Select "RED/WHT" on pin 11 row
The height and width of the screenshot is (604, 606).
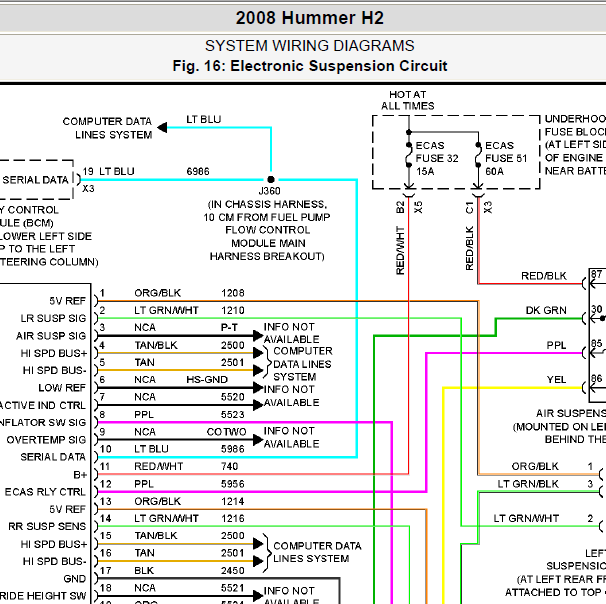(x=158, y=466)
